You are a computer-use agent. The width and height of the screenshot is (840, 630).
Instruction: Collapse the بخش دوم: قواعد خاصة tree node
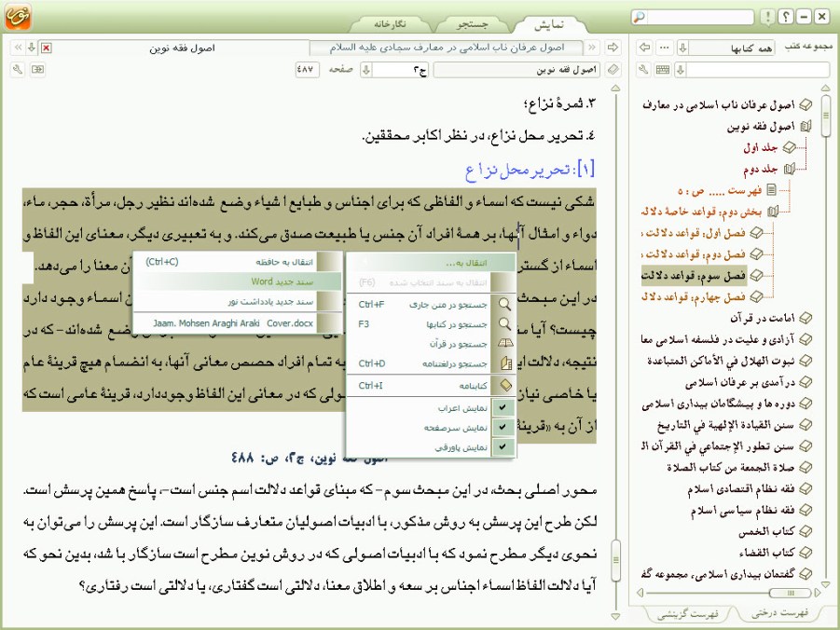(773, 212)
